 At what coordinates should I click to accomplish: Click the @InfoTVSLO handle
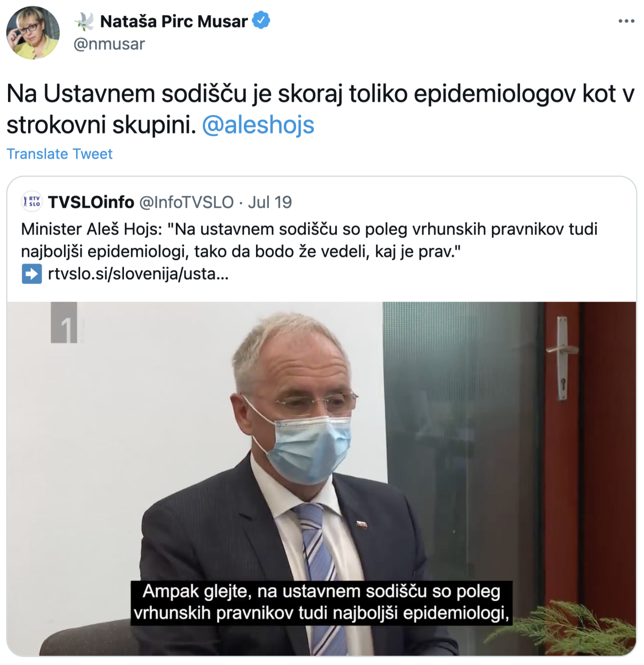(x=186, y=202)
